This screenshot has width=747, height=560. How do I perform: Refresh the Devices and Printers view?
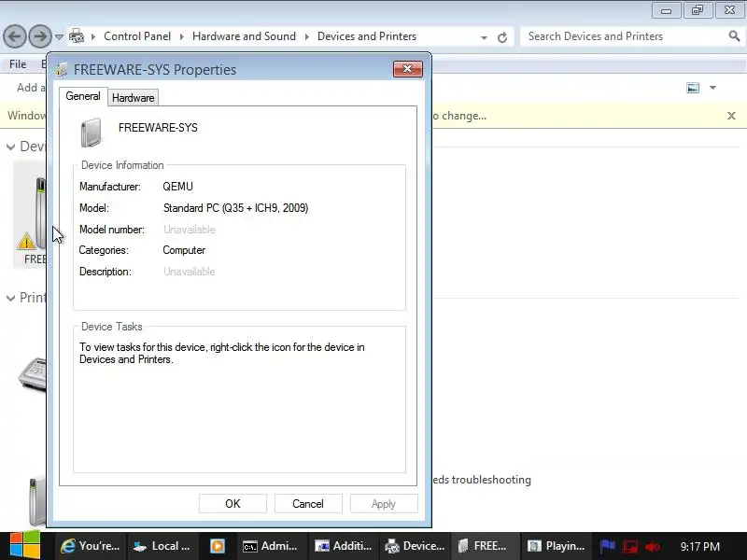[x=502, y=37]
